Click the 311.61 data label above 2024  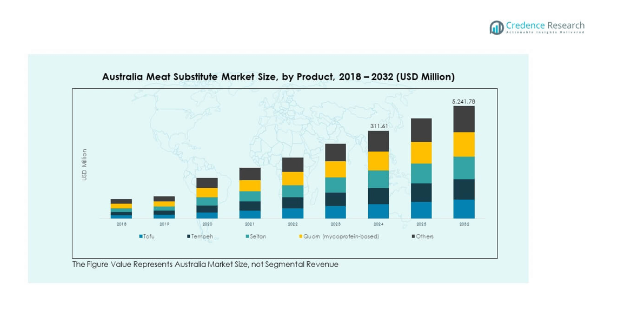coord(379,126)
